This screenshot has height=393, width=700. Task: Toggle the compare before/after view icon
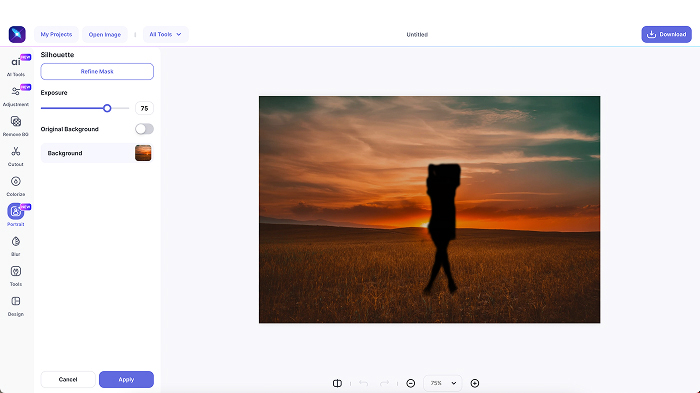[x=338, y=383]
